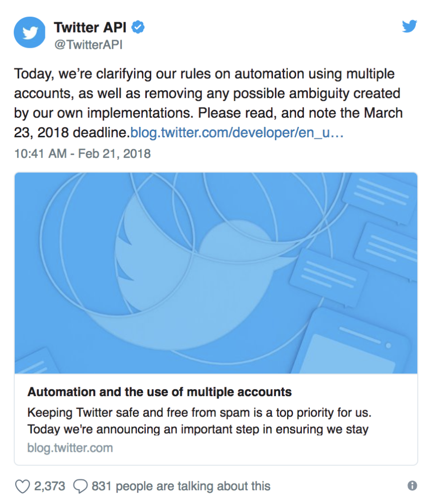Visit the @TwitterAPI handle link
This screenshot has width=433, height=504.
click(x=89, y=45)
